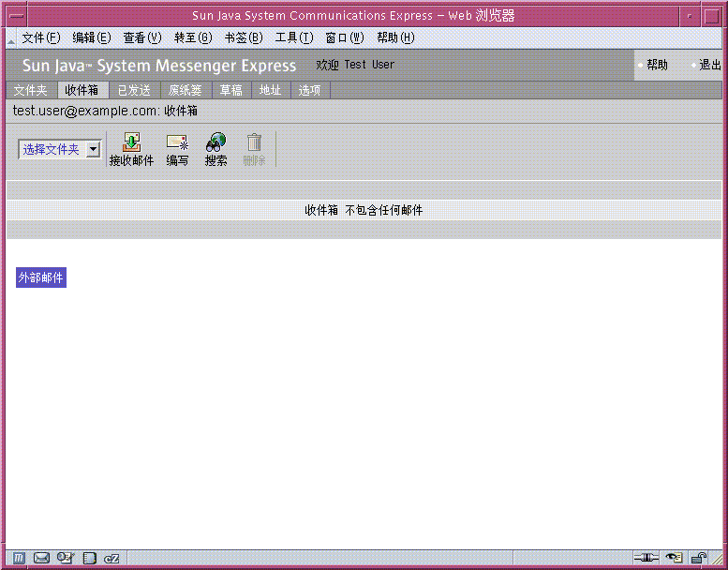The image size is (728, 570).
Task: Open the Navigator icon in status bar
Action: [18, 558]
